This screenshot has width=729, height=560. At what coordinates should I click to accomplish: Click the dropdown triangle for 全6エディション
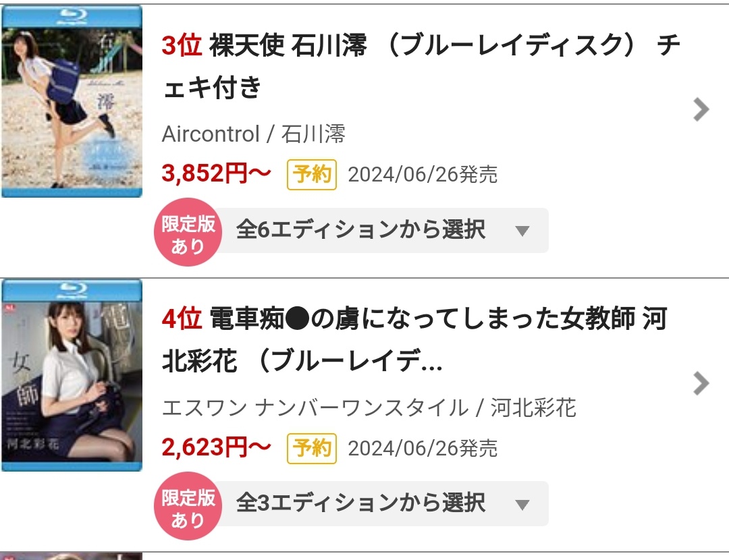tap(522, 231)
